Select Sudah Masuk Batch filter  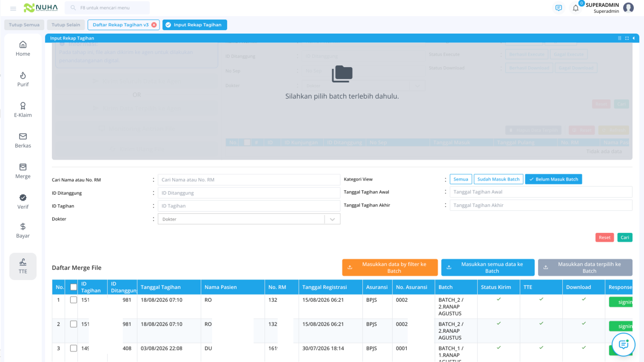pos(498,179)
